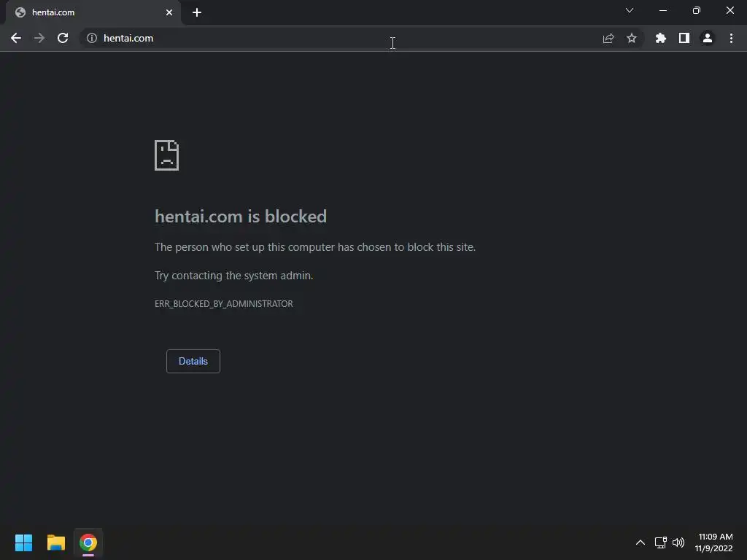Show hidden system tray icons
The height and width of the screenshot is (560, 747).
[640, 542]
